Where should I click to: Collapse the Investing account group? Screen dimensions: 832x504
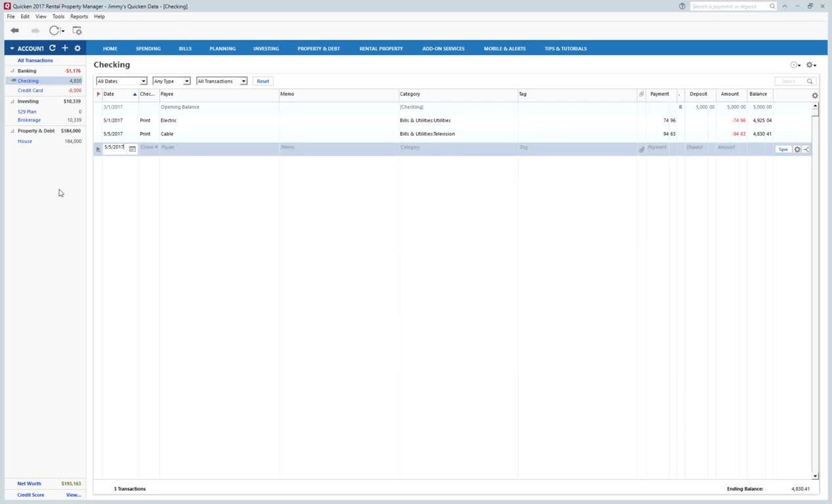(12, 102)
